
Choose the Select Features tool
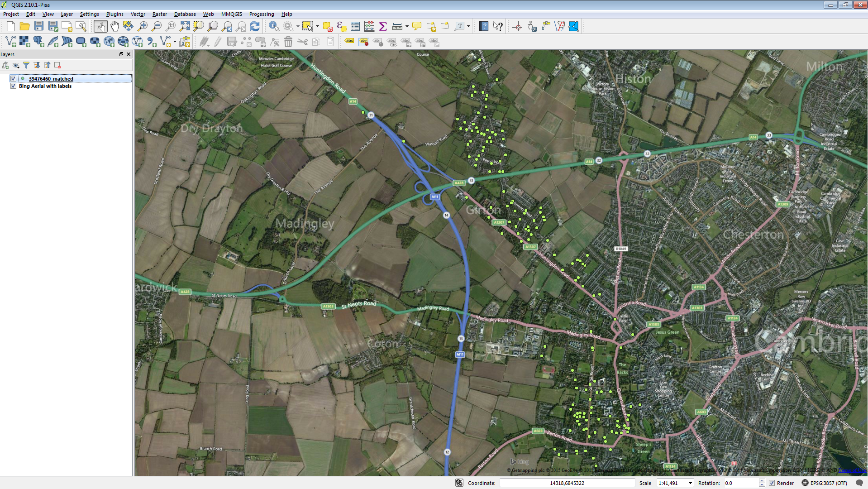tap(308, 26)
